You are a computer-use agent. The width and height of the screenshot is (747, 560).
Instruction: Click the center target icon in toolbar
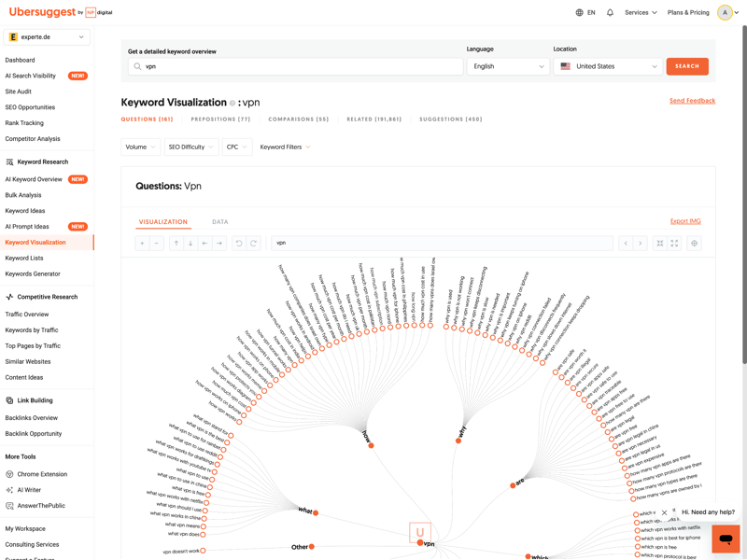point(694,243)
